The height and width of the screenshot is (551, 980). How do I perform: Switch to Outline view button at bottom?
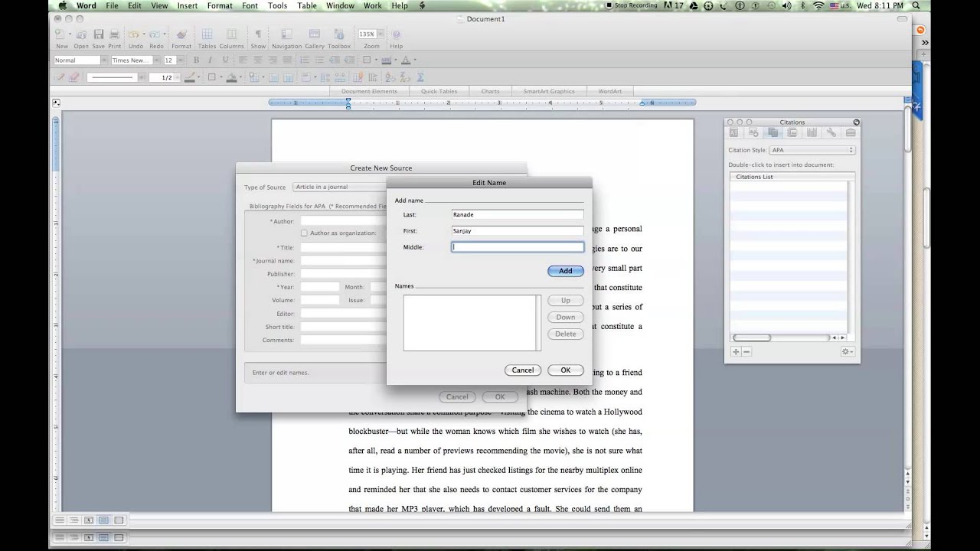tap(73, 520)
